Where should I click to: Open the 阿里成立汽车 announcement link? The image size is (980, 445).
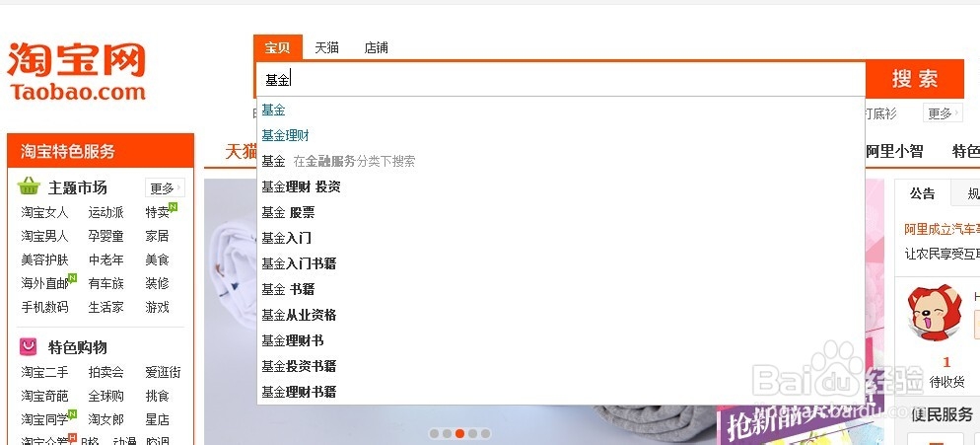point(942,230)
